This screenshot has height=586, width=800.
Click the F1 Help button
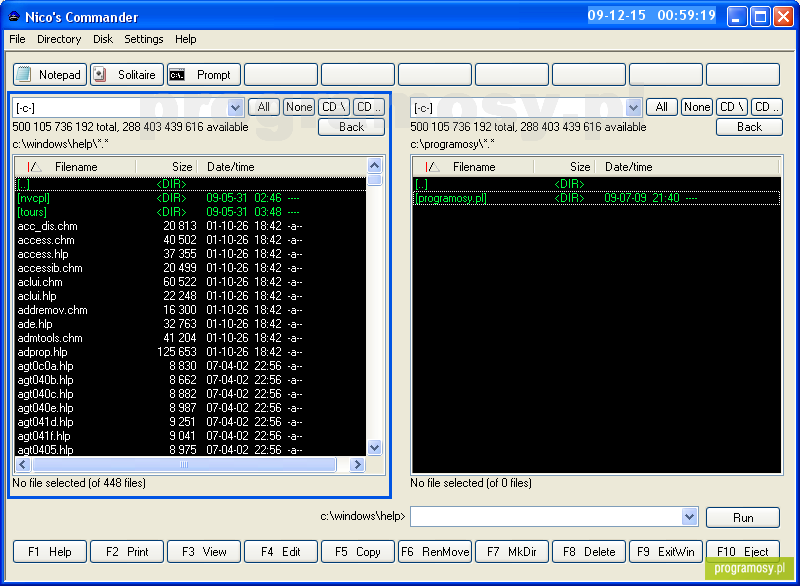pos(50,552)
